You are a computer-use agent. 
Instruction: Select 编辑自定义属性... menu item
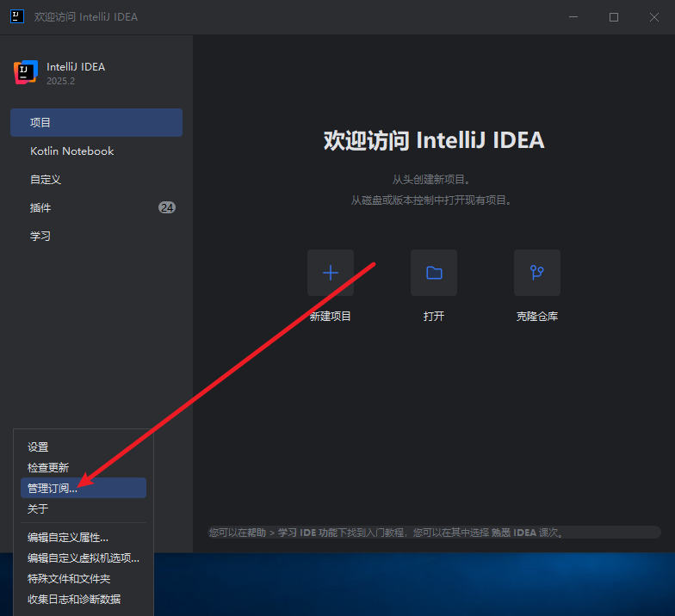click(84, 537)
